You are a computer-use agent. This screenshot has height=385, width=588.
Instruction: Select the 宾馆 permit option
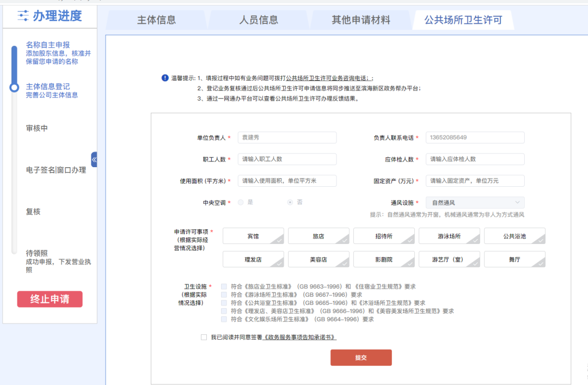253,236
